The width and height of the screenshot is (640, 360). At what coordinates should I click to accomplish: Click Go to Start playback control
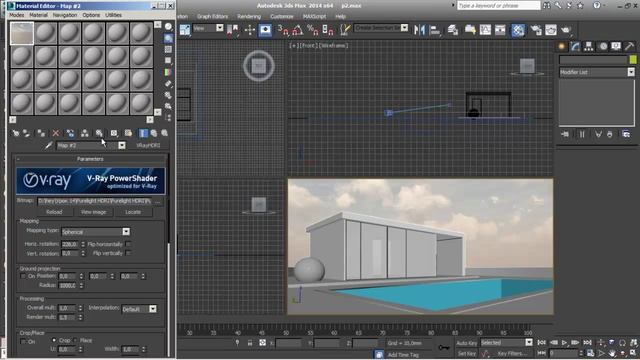[542, 342]
